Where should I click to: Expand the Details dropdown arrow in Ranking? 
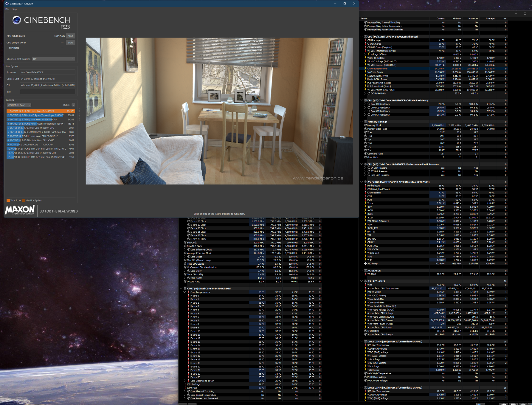(73, 105)
